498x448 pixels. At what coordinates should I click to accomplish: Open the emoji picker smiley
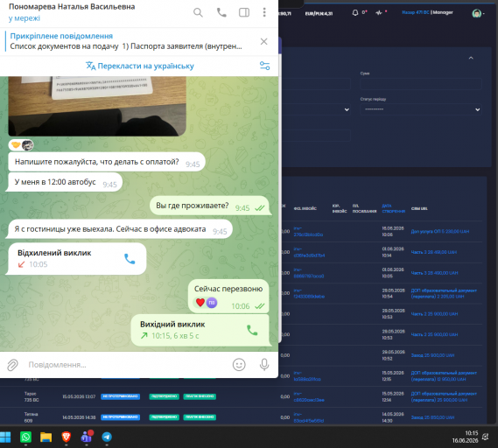(x=239, y=365)
